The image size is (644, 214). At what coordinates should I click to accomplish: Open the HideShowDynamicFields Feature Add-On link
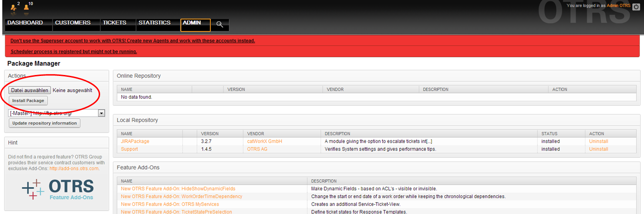coord(178,189)
